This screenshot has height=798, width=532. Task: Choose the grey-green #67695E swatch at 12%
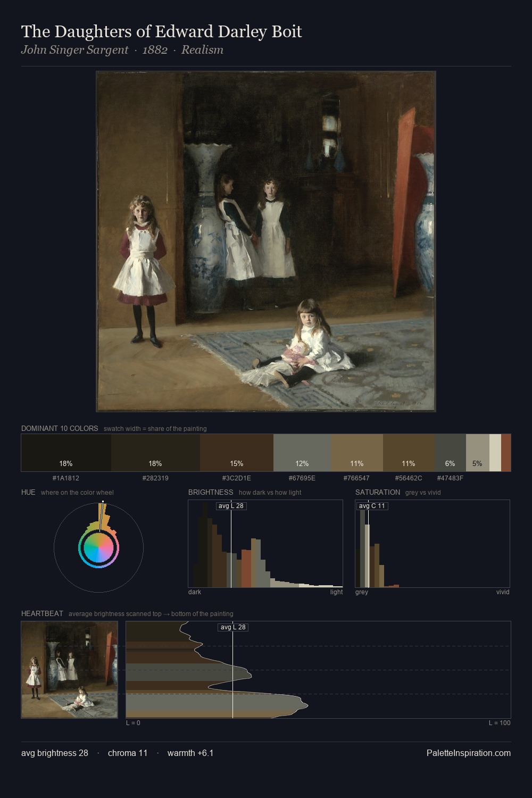302,453
